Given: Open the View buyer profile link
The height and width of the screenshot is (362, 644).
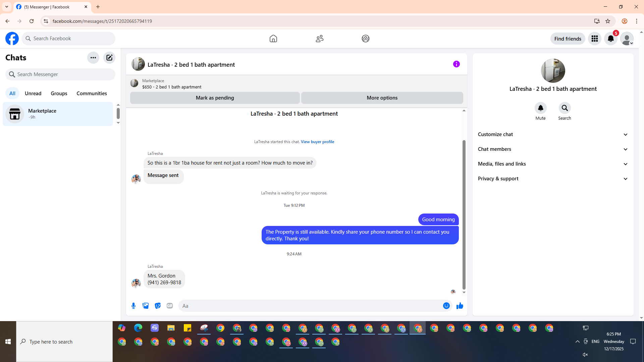Looking at the screenshot, I should click(x=317, y=142).
